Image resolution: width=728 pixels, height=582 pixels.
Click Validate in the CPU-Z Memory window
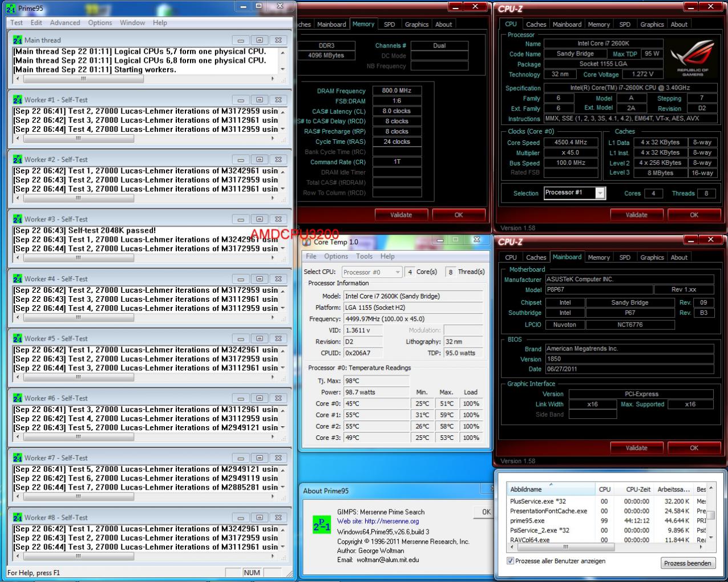tap(401, 215)
